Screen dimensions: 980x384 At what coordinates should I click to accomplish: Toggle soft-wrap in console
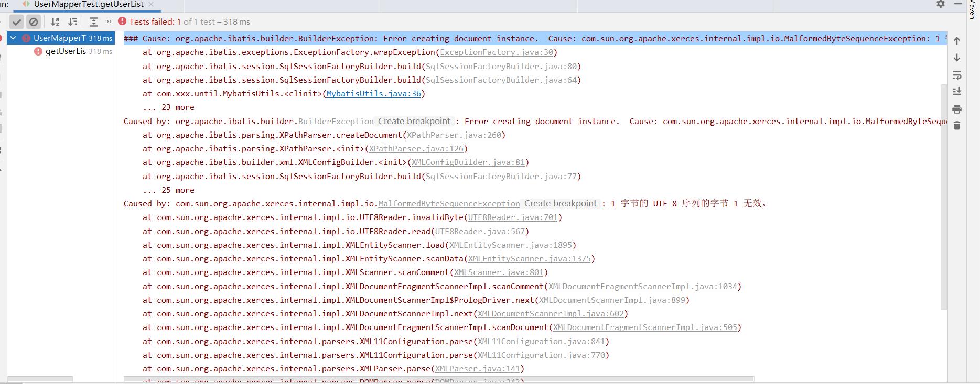[957, 75]
